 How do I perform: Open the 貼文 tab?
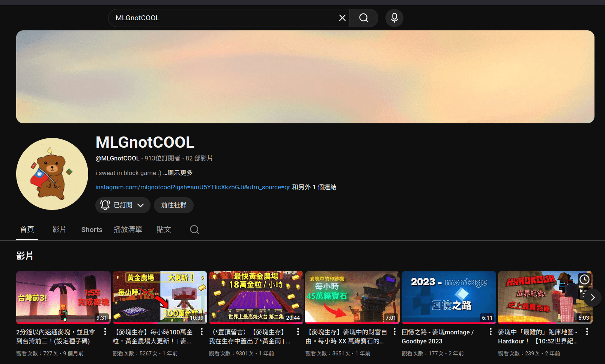pyautogui.click(x=164, y=229)
